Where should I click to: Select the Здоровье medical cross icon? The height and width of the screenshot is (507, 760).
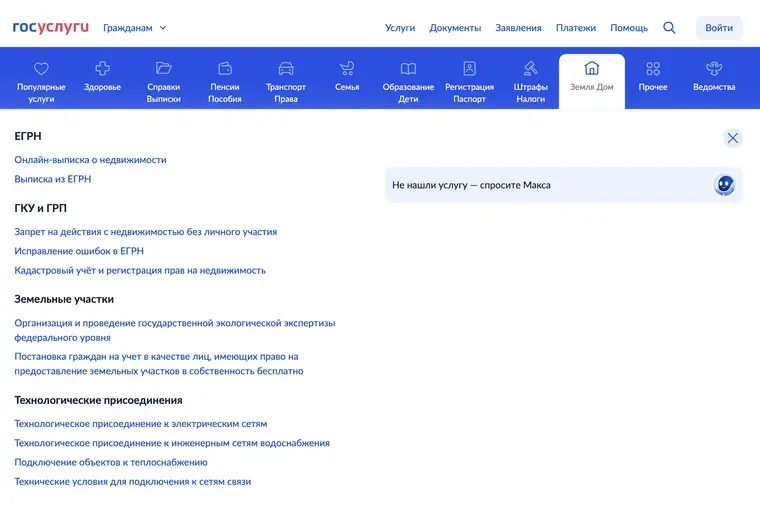(102, 69)
